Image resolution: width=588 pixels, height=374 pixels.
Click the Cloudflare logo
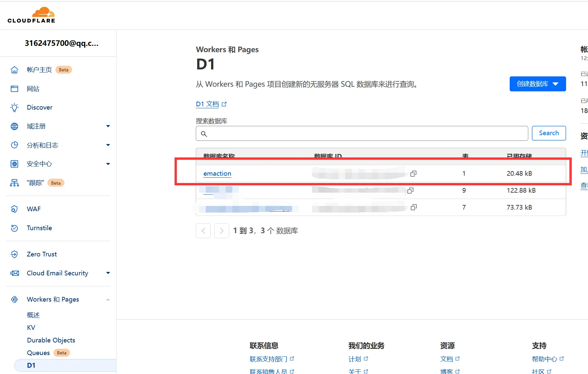[x=31, y=15]
